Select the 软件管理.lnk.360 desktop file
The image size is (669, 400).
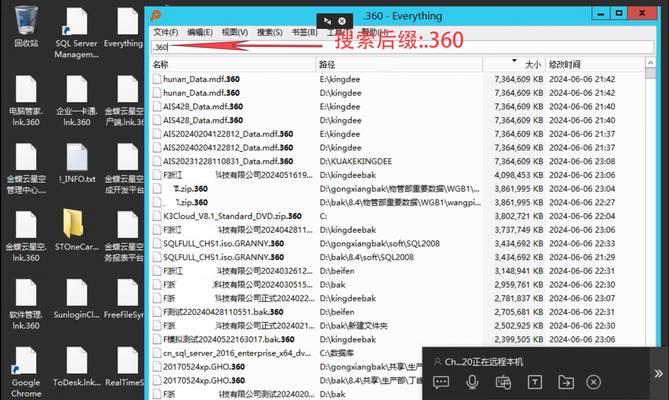click(x=26, y=304)
